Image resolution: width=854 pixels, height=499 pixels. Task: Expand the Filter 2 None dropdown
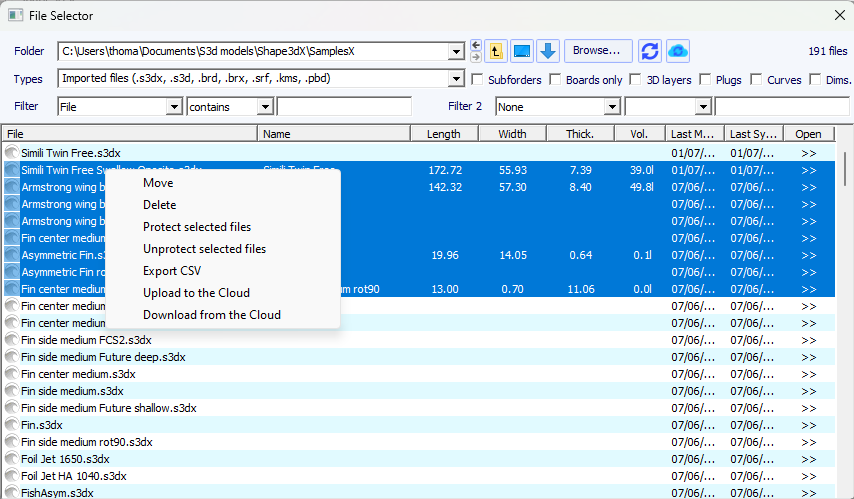613,106
